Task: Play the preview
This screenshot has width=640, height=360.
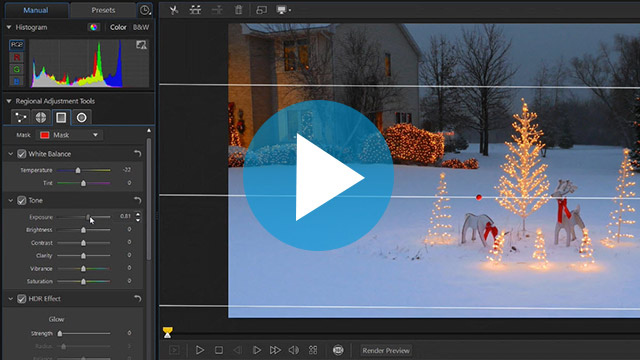Action: point(200,350)
